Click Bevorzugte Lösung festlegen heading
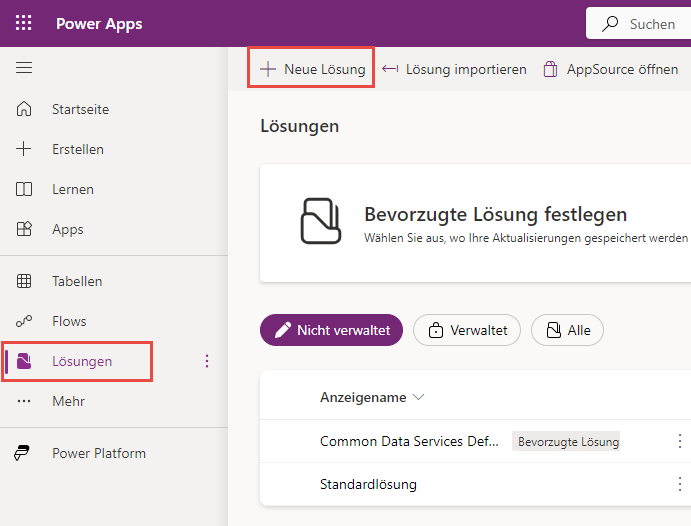Image resolution: width=691 pixels, height=526 pixels. point(495,215)
